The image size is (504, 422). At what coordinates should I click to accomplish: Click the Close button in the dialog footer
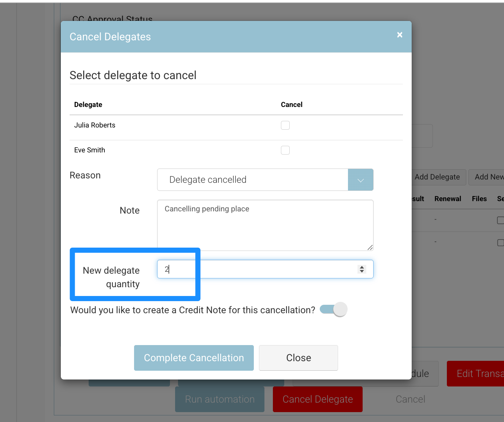pyautogui.click(x=298, y=358)
